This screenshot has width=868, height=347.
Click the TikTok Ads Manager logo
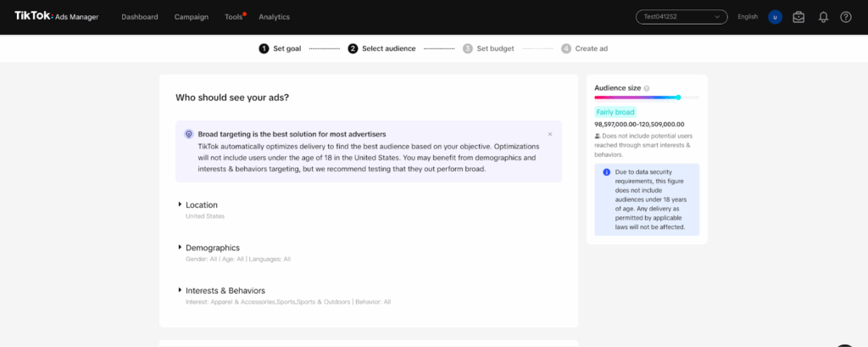click(x=56, y=16)
